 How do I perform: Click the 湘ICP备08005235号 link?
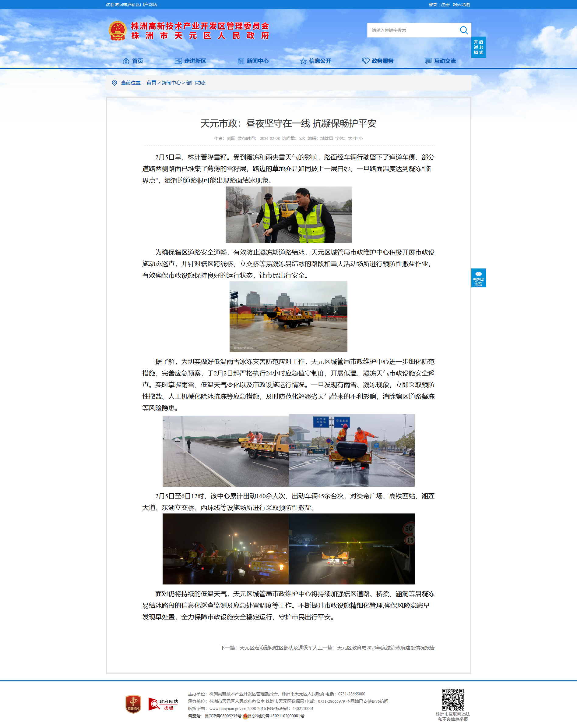tap(223, 716)
